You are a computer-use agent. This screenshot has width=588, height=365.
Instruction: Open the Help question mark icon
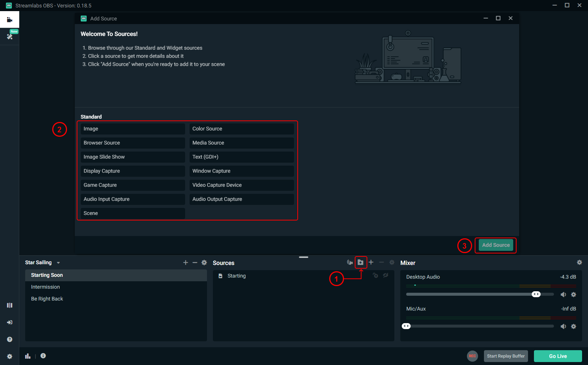[x=10, y=339]
